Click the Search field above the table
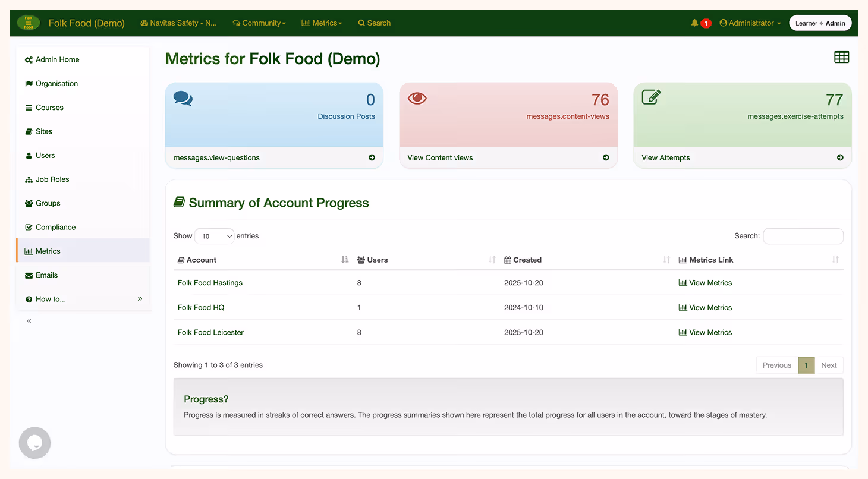 [x=803, y=236]
